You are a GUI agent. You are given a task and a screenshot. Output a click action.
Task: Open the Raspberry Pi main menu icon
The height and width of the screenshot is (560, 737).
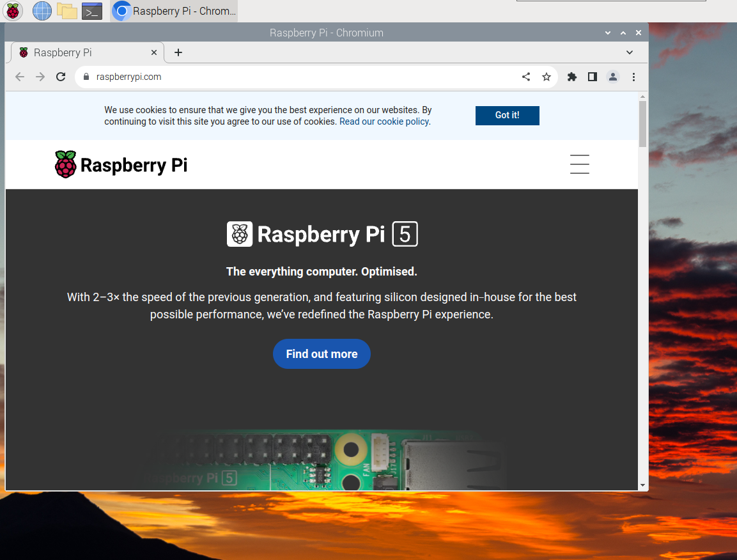(13, 11)
